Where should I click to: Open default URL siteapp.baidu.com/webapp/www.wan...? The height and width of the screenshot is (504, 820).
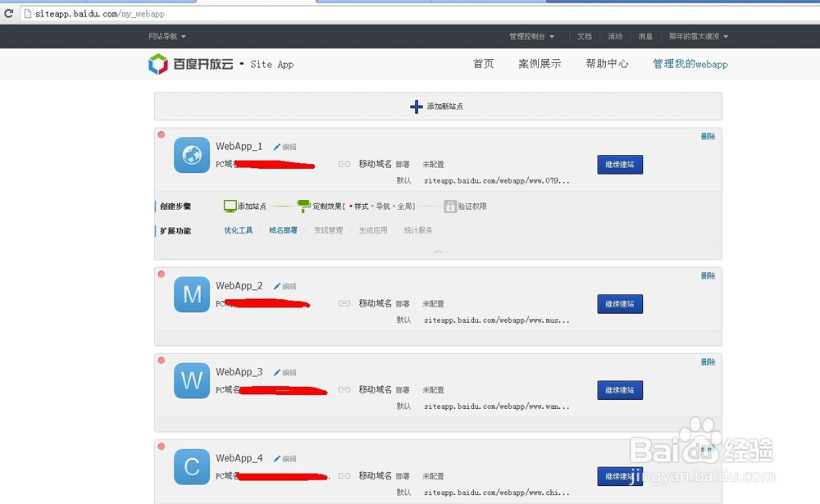tap(496, 406)
